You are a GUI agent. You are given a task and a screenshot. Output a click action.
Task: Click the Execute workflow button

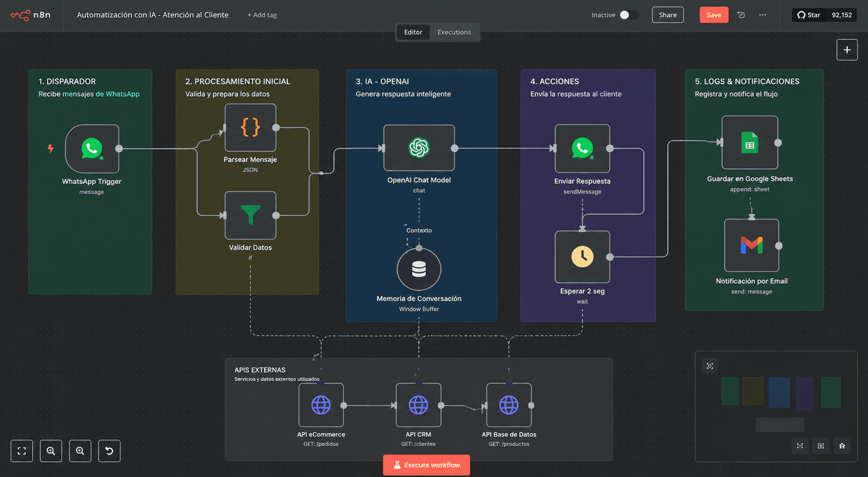426,465
